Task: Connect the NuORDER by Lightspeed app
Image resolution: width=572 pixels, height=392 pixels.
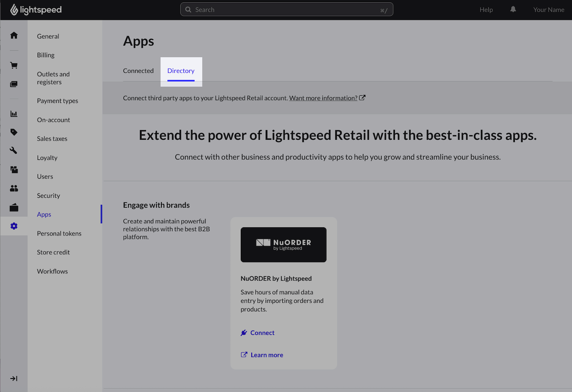Action: [262, 332]
